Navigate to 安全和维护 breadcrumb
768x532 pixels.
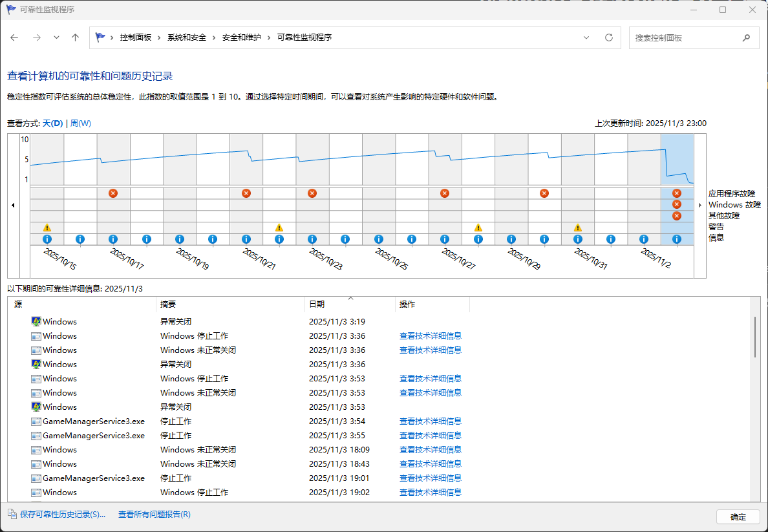[x=242, y=37]
